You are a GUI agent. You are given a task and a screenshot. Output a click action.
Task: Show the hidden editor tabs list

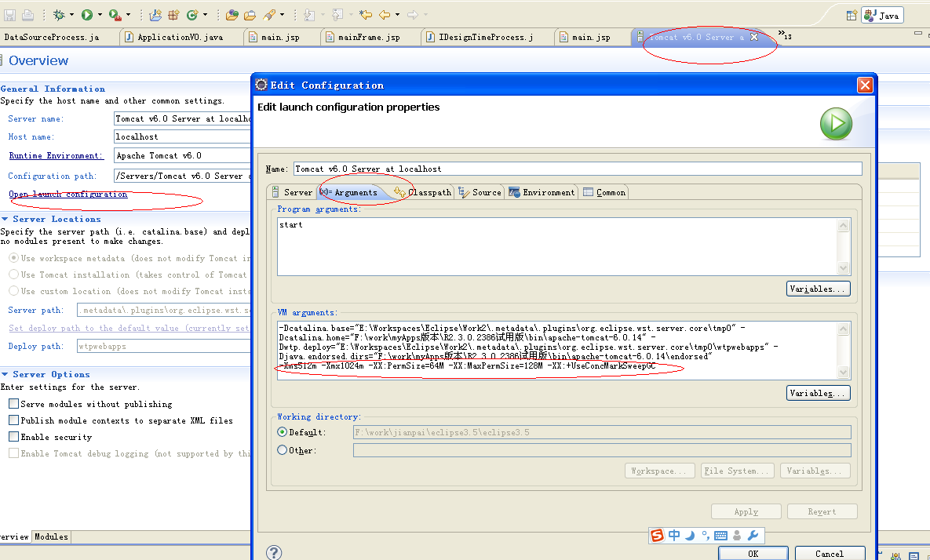(x=785, y=35)
